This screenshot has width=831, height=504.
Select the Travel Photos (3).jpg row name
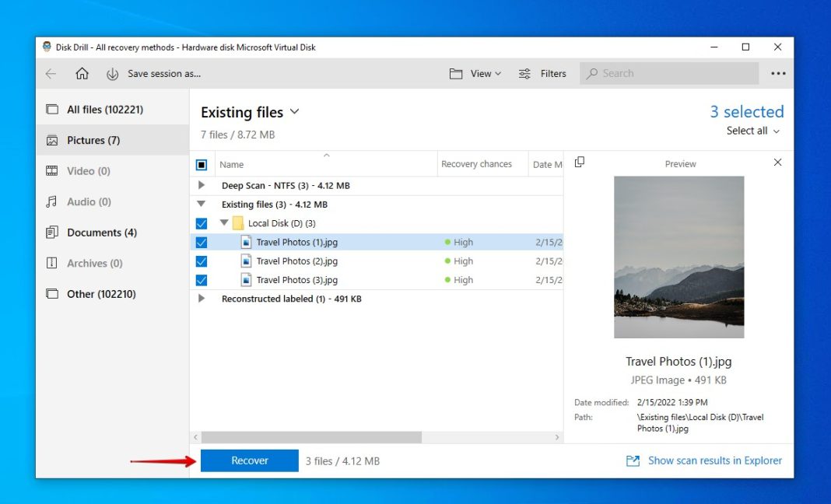coord(296,280)
